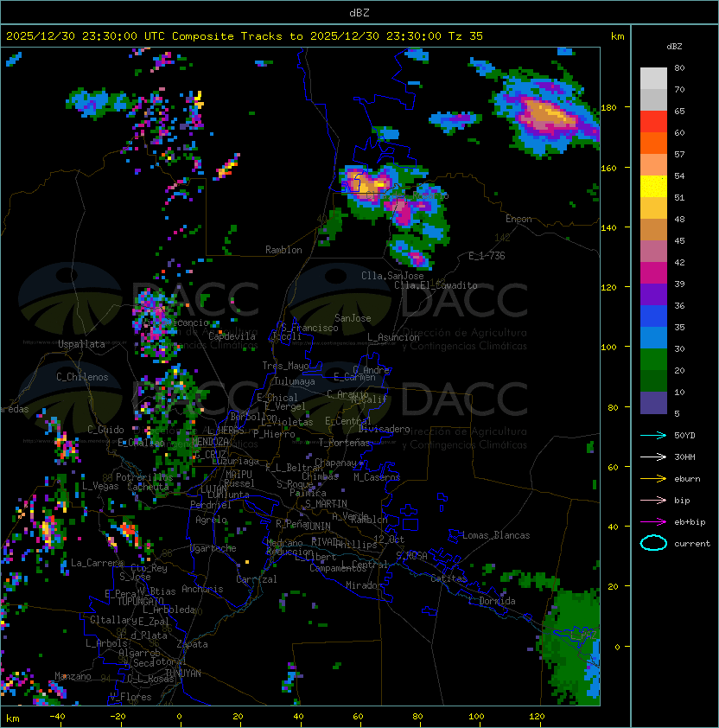This screenshot has width=719, height=728.
Task: Click the Carrizal place label
Action: pyautogui.click(x=257, y=579)
